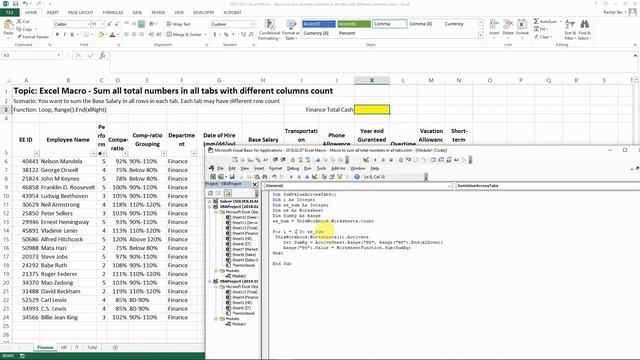
Task: Click the Cut command in the clipboard group
Action: point(23,21)
